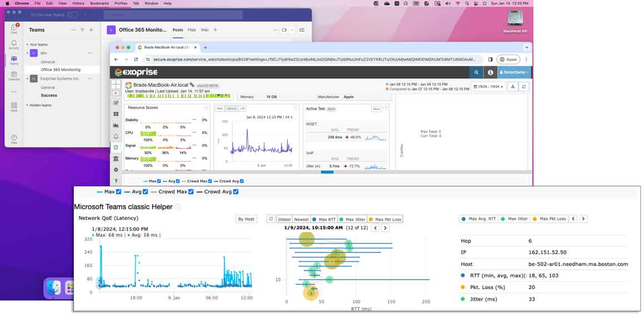Screen dimensions: 644x318
Task: Toggle the Max Avg. RTT legend button
Action: [480, 218]
